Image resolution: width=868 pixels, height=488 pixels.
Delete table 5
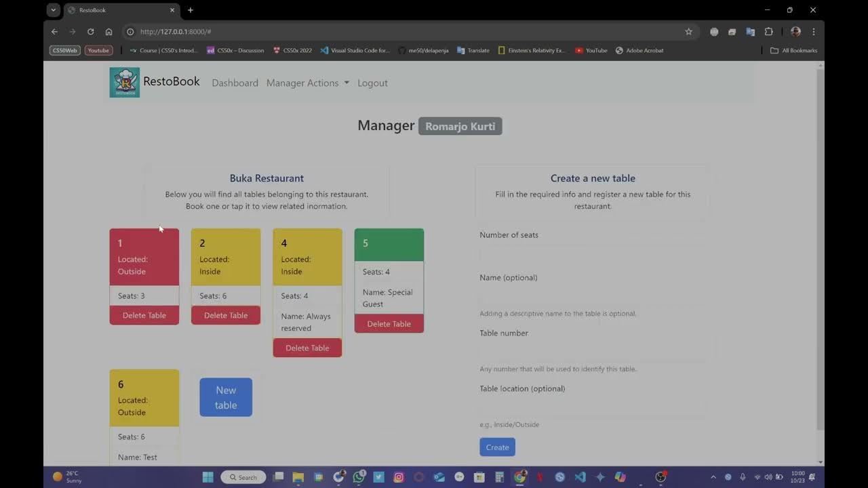click(x=389, y=324)
